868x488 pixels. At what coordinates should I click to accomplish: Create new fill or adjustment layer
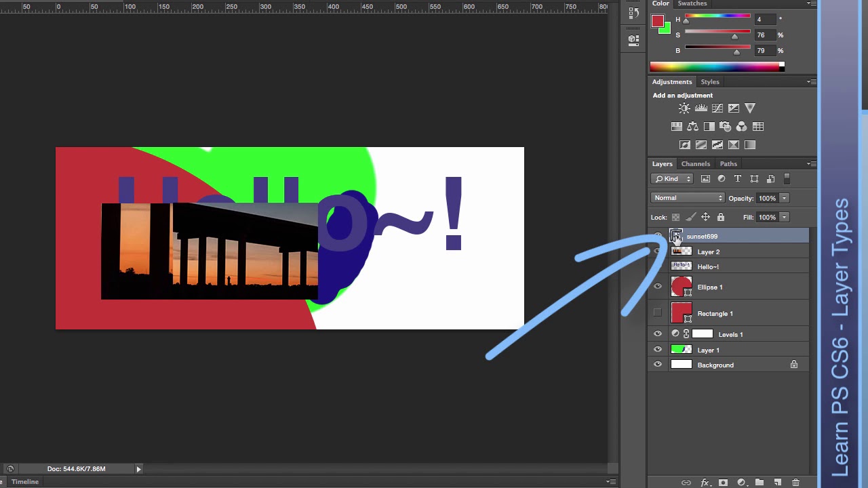(x=741, y=483)
